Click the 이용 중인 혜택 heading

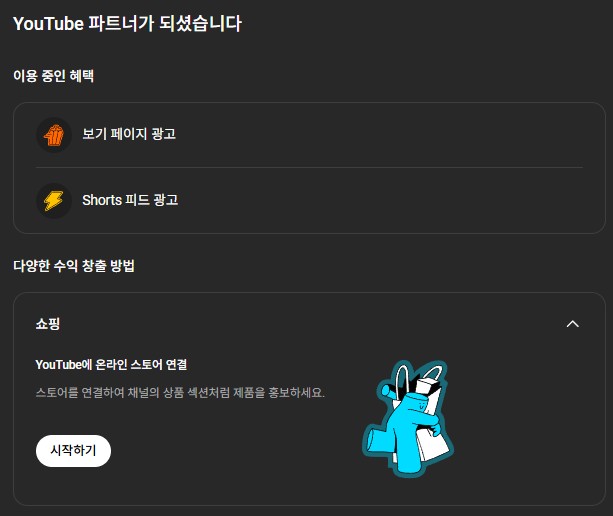(54, 76)
